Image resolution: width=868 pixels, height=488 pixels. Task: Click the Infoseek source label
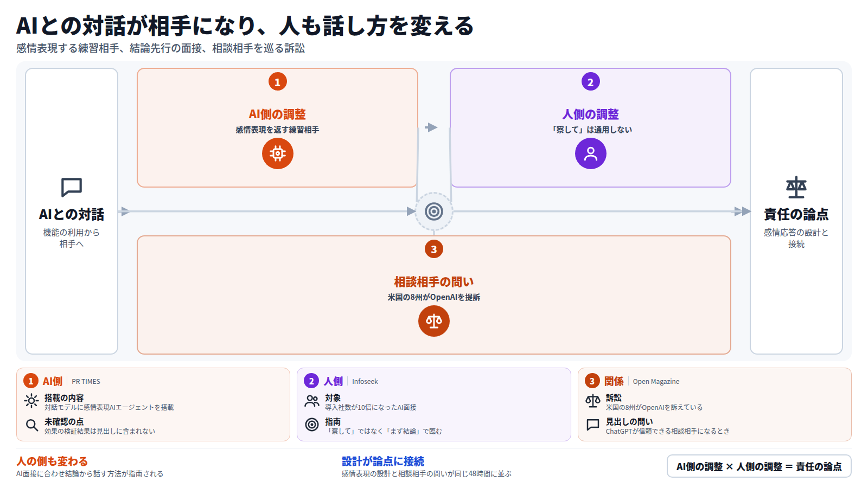coord(365,382)
